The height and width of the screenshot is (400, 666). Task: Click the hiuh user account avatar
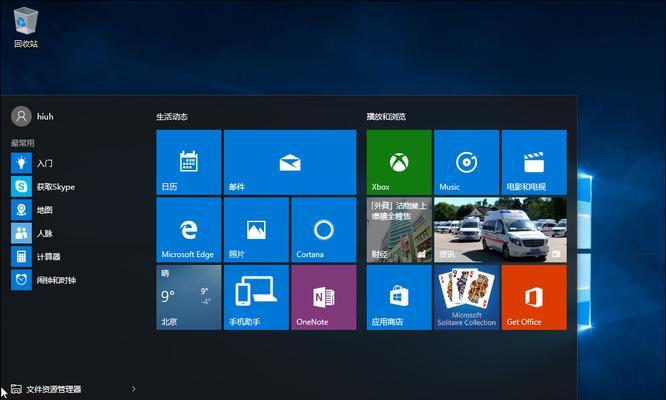click(21, 116)
